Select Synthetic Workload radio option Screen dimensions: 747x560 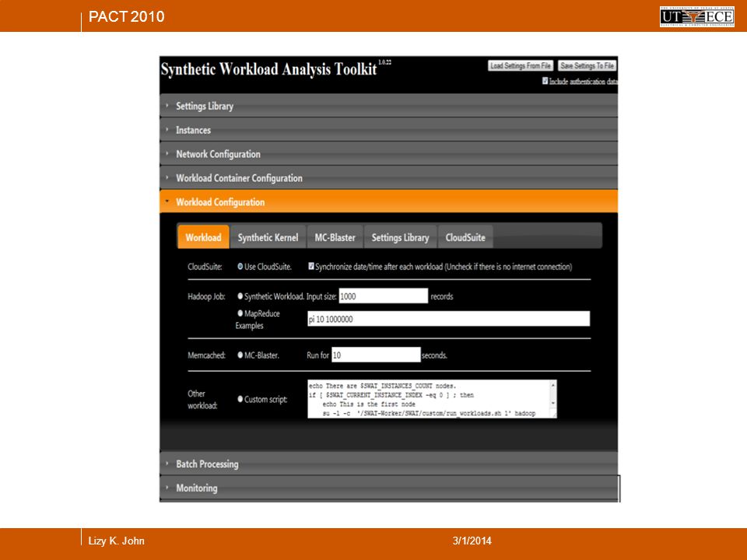coord(240,296)
